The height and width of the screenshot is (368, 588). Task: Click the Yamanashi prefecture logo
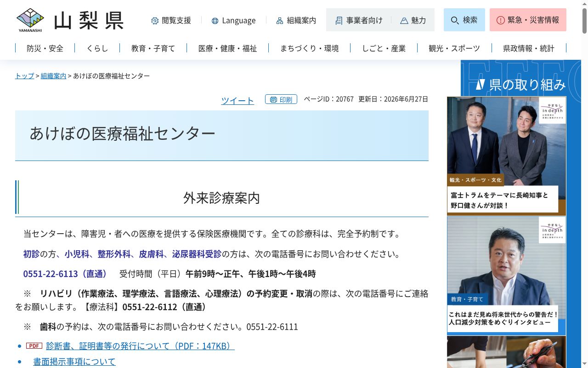[x=30, y=20]
